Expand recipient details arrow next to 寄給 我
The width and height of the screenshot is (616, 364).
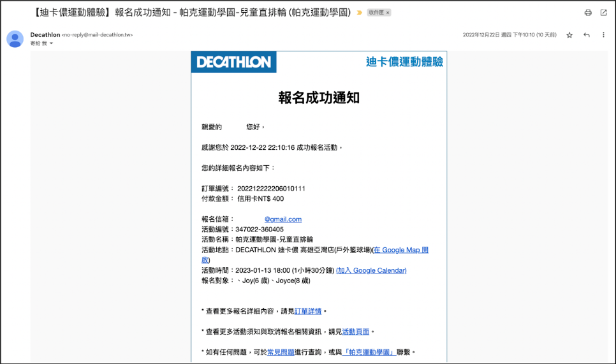(51, 43)
